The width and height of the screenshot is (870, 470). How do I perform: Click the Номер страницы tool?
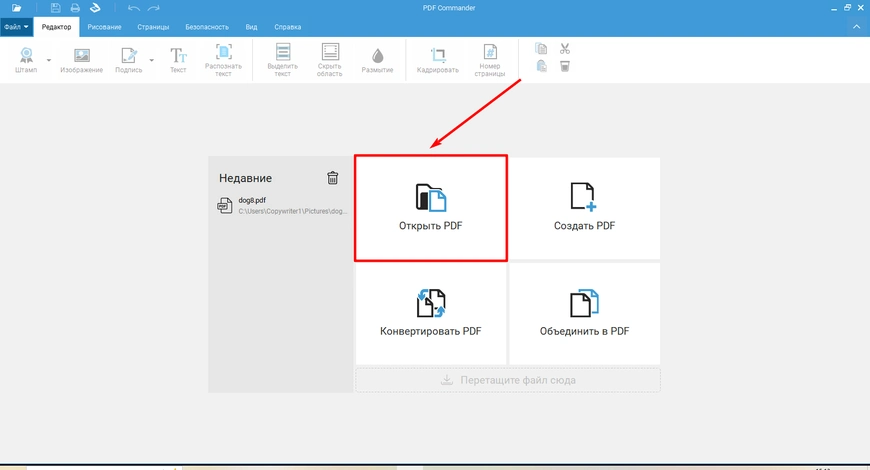click(x=490, y=60)
